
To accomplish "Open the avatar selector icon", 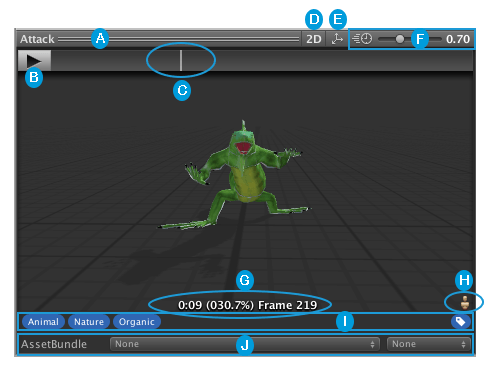I will coord(465,303).
